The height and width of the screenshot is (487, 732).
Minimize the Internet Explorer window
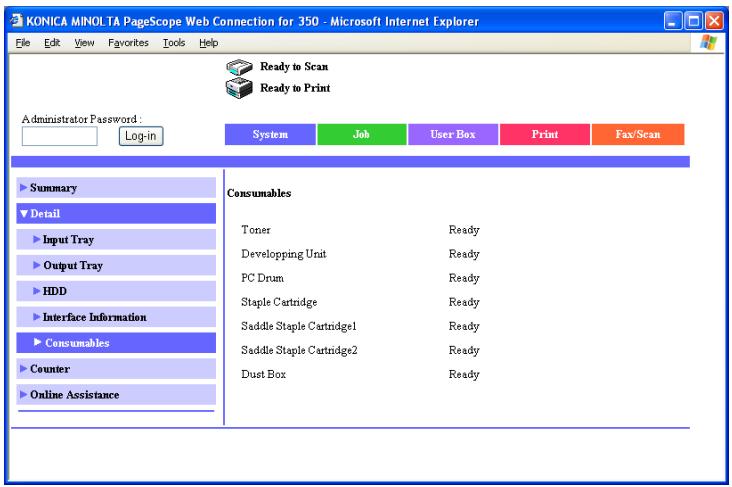click(x=673, y=21)
